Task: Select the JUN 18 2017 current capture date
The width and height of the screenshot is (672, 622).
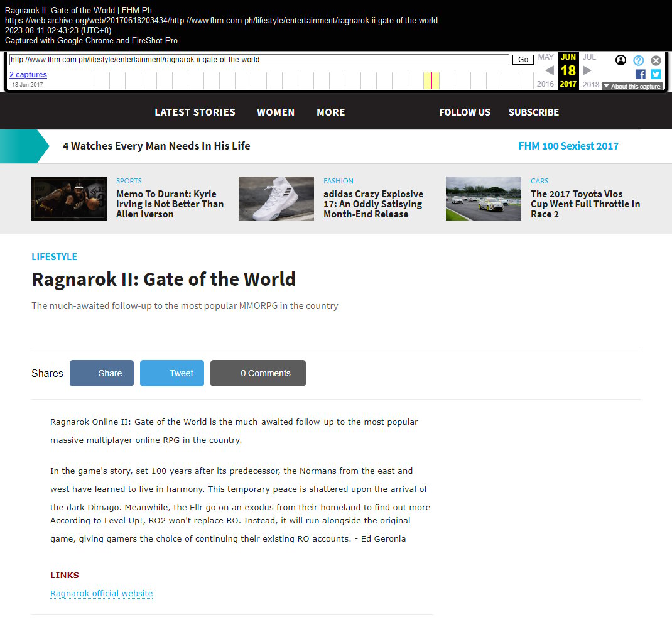Action: tap(568, 70)
